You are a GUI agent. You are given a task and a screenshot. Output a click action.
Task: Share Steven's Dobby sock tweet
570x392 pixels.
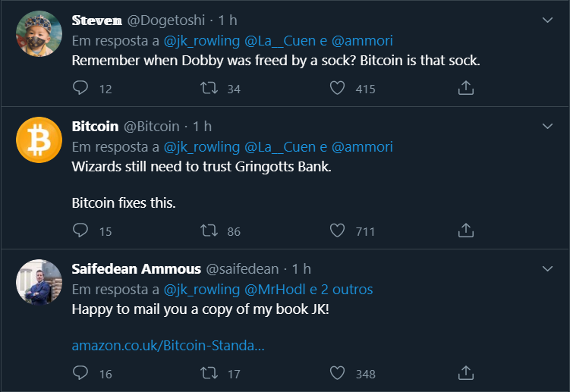pyautogui.click(x=466, y=89)
